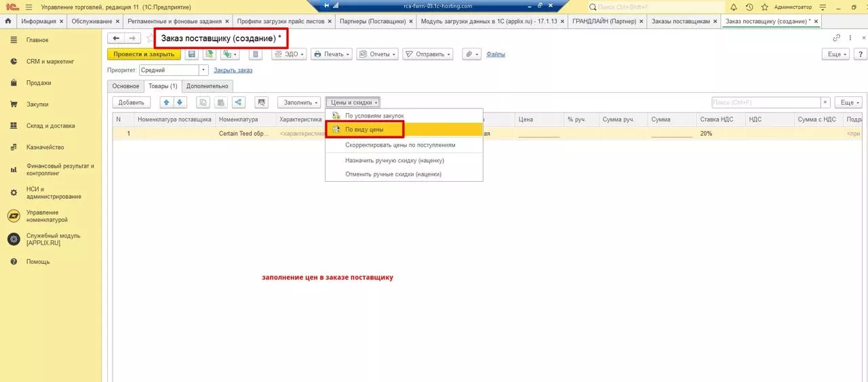868x382 pixels.
Task: Select Скорректировать цены по поступлениям
Action: coord(404,145)
